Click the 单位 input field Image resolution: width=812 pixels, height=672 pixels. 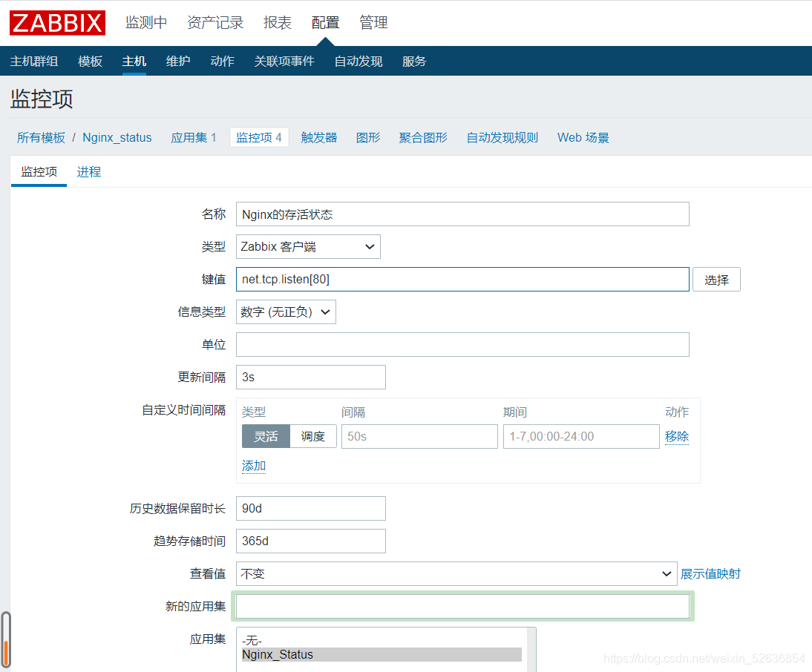click(462, 345)
